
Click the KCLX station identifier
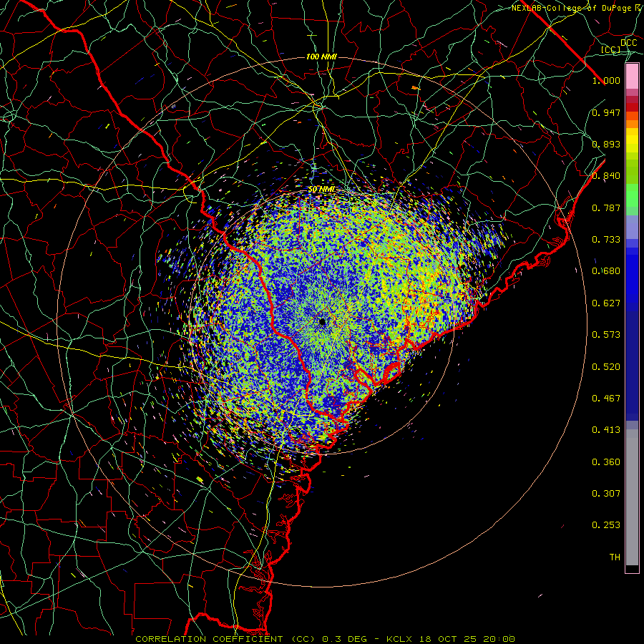click(401, 639)
